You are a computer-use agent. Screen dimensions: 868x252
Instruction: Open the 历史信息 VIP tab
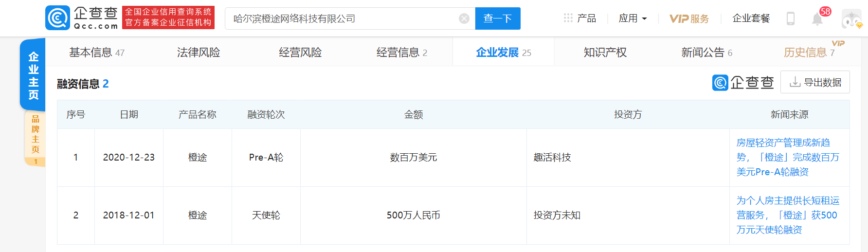[809, 53]
